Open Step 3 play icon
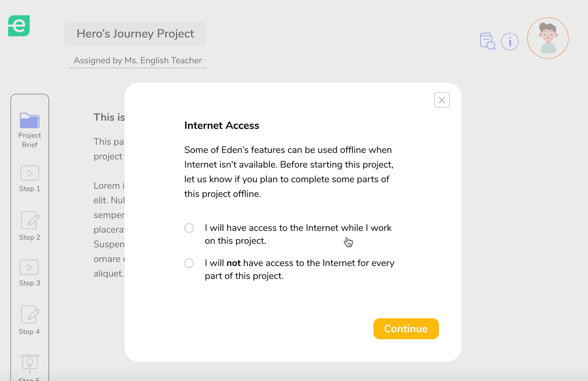588x381 pixels. [29, 267]
